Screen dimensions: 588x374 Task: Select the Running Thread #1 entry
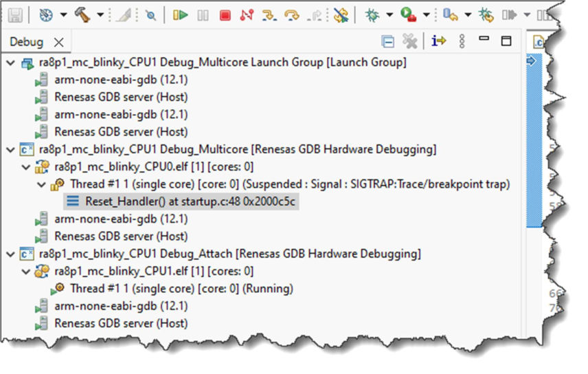point(181,288)
